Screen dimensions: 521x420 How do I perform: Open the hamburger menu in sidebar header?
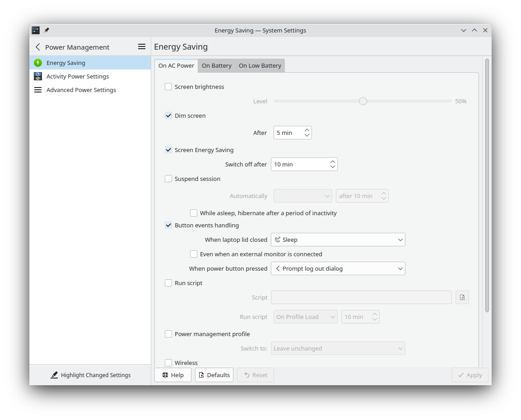pos(142,47)
